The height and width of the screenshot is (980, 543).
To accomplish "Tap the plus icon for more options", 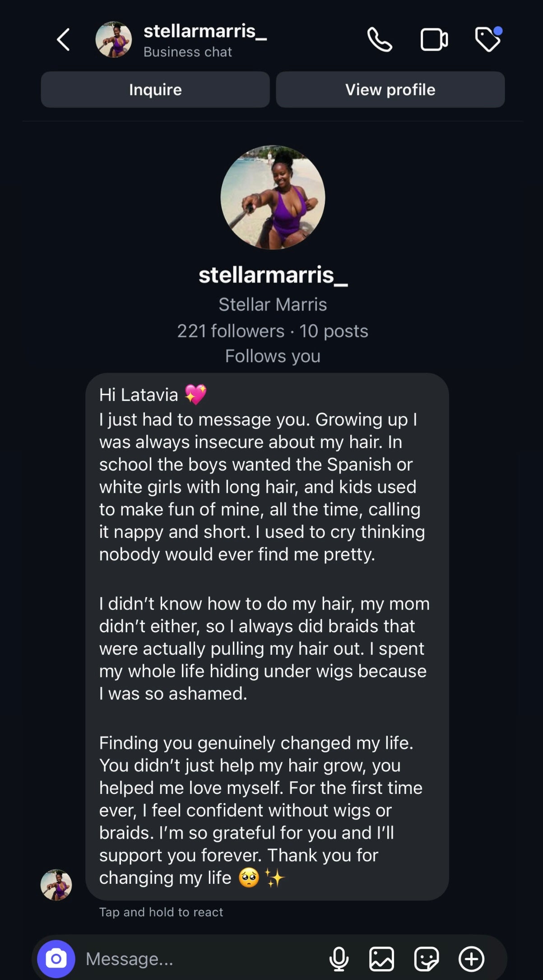I will point(471,958).
